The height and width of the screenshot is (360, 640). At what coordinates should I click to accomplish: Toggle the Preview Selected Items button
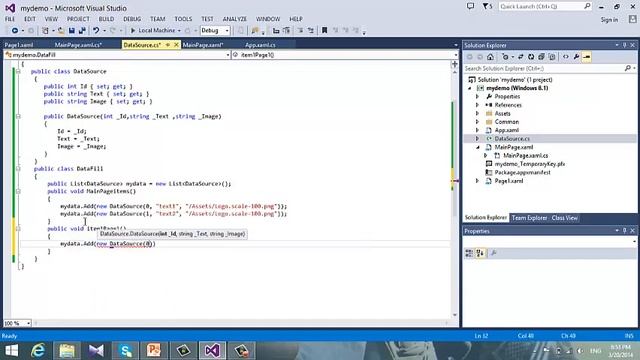[x=587, y=57]
